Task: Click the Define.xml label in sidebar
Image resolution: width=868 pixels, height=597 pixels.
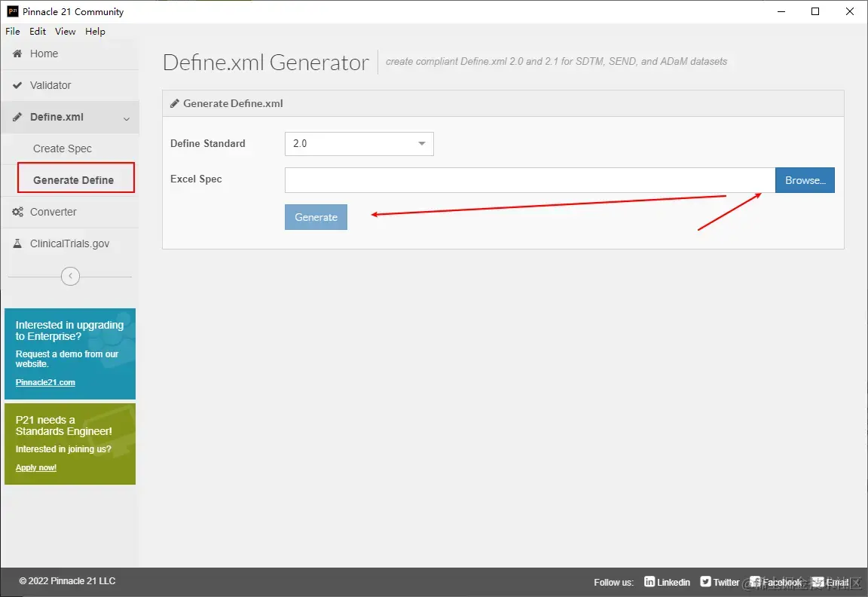Action: click(x=57, y=117)
